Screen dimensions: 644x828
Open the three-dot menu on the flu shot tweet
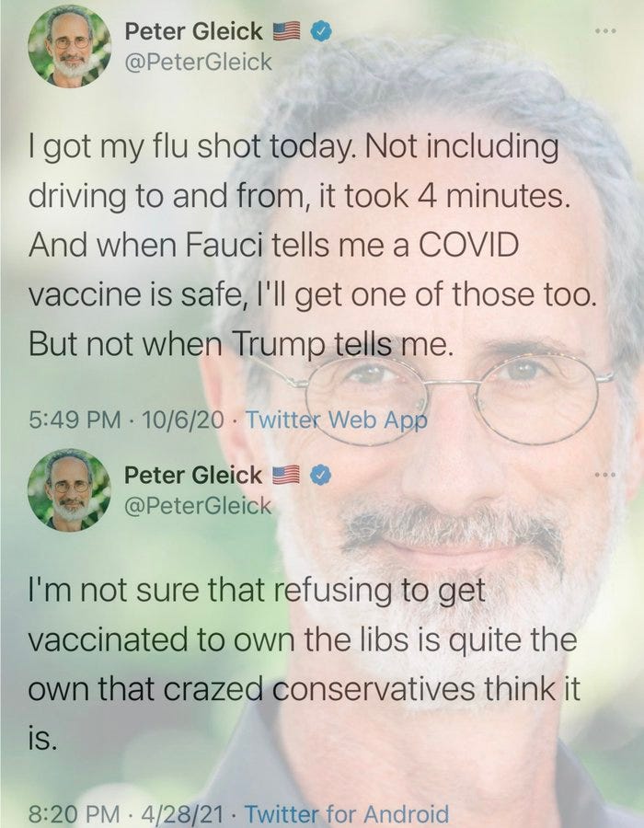(604, 31)
